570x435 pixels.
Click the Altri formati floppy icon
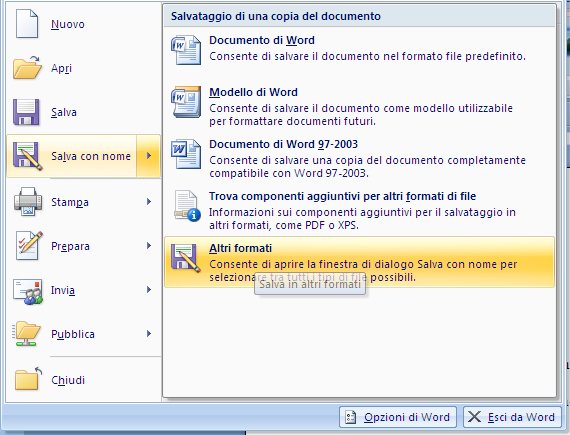tap(186, 258)
